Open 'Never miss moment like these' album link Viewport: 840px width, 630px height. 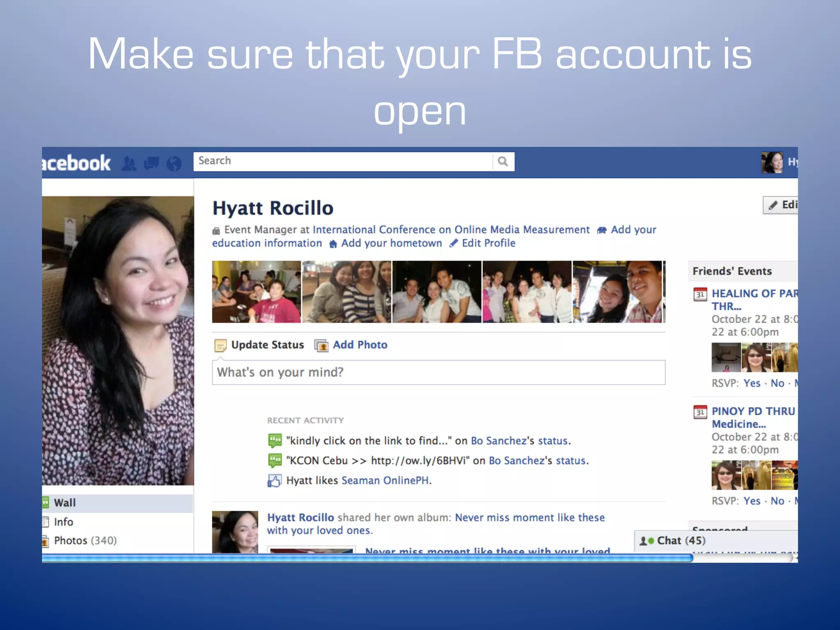click(x=436, y=524)
